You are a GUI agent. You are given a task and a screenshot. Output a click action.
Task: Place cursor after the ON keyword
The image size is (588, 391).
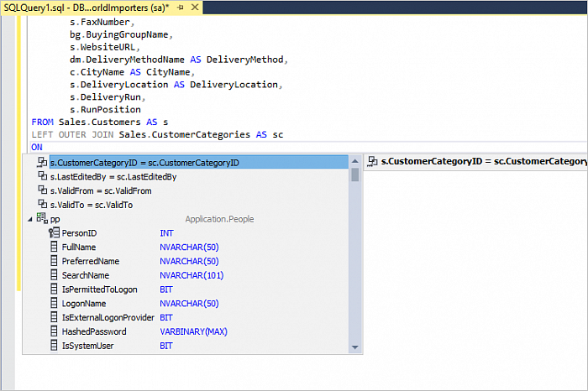click(44, 147)
